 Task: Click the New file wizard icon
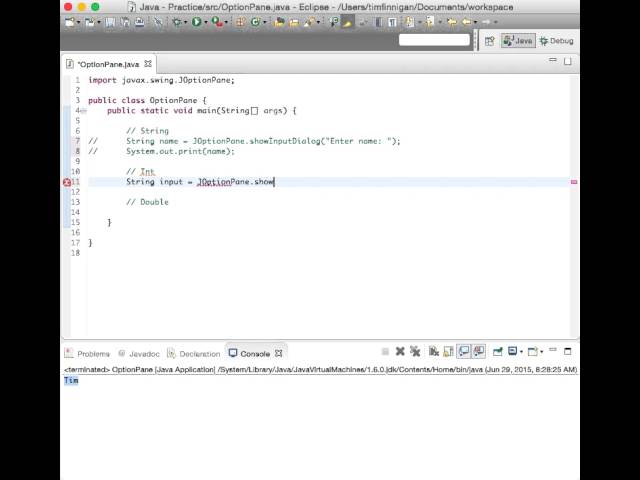coord(70,22)
